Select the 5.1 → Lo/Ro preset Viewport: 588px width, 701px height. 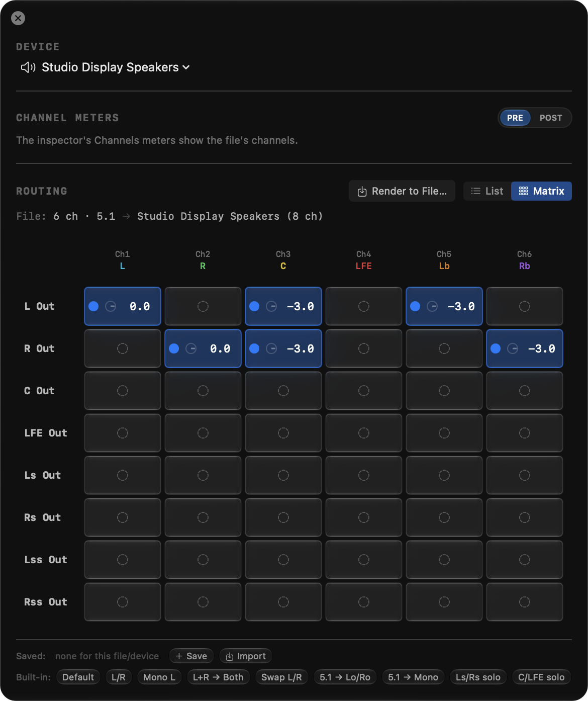345,677
